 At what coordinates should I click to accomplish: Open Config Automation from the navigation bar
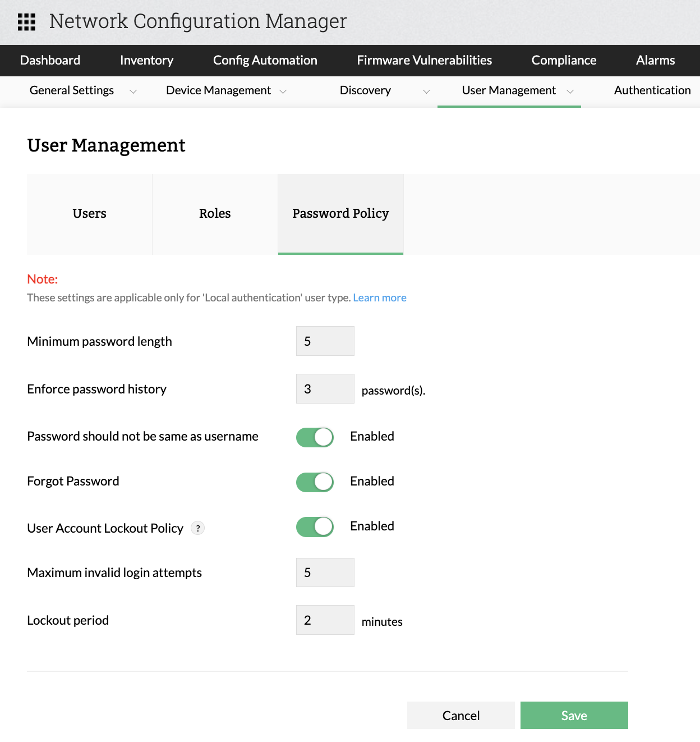(265, 60)
